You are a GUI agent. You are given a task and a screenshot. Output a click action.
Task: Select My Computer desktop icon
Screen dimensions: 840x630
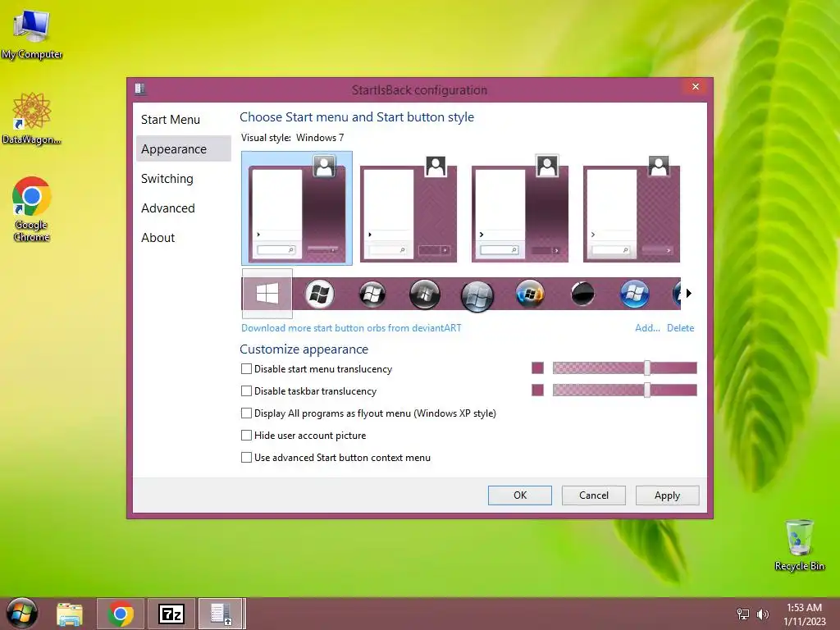pos(32,34)
